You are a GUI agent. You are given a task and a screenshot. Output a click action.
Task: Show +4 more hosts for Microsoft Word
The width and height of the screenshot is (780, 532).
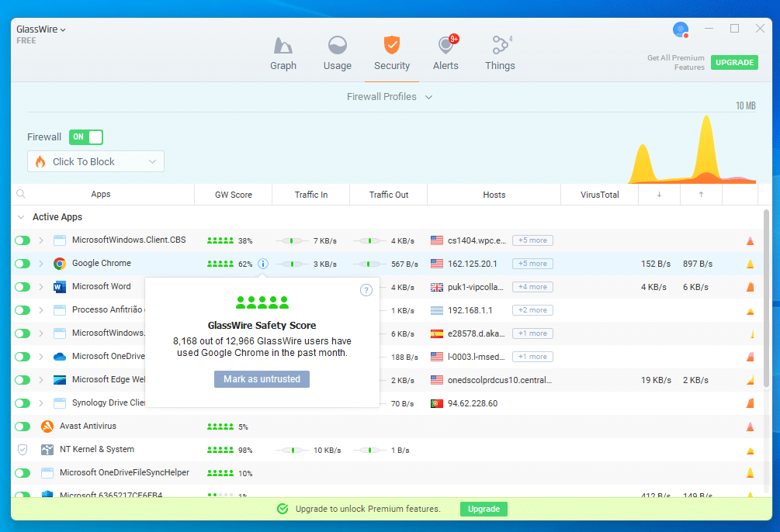tap(532, 287)
